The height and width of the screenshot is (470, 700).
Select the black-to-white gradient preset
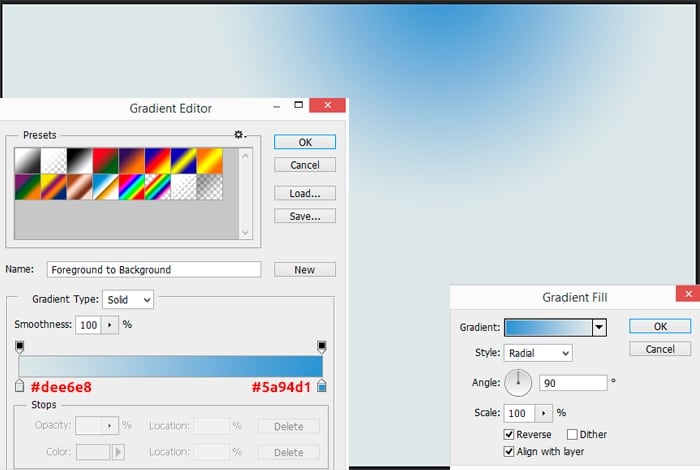pos(80,160)
